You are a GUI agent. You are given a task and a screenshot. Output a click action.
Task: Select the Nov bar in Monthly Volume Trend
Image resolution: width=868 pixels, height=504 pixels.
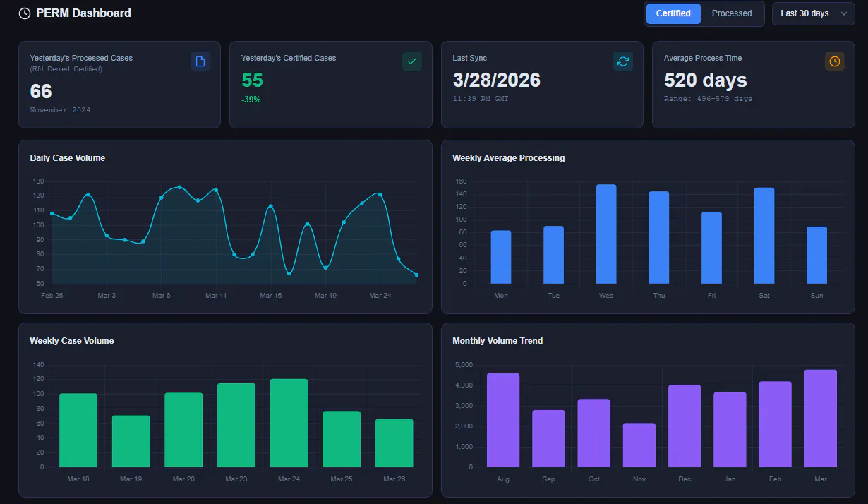(x=639, y=445)
